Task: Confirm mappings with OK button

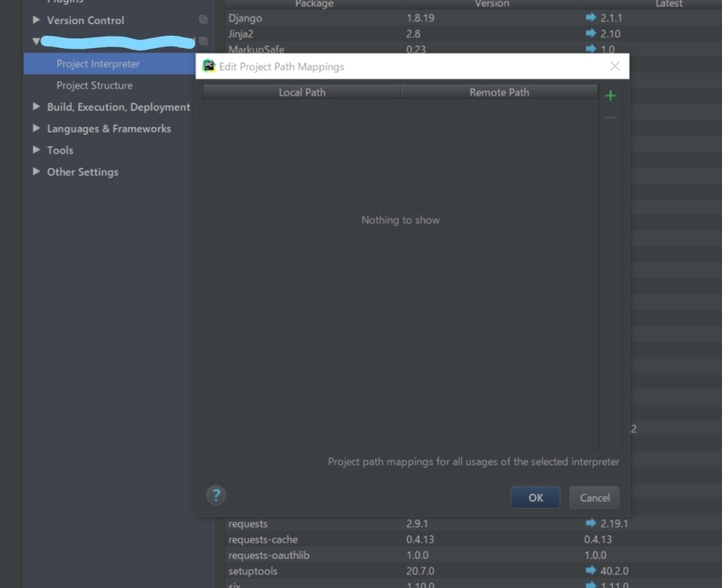Action: pyautogui.click(x=535, y=497)
